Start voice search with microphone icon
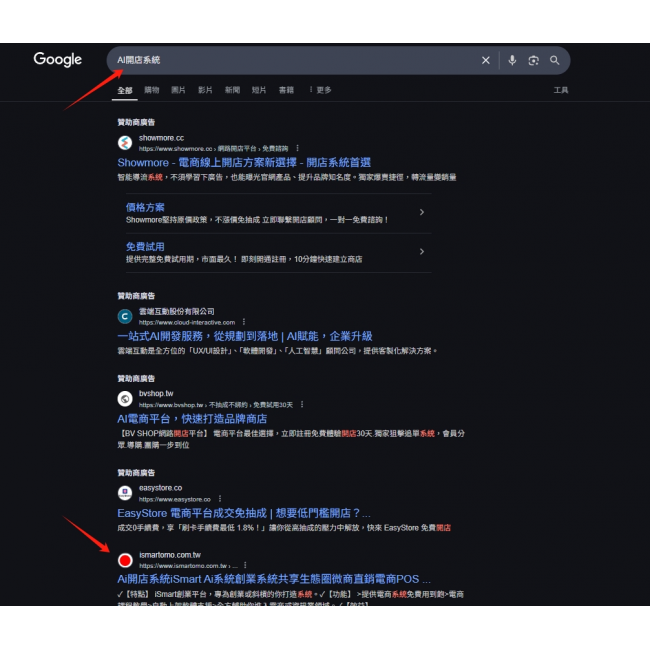 512,60
